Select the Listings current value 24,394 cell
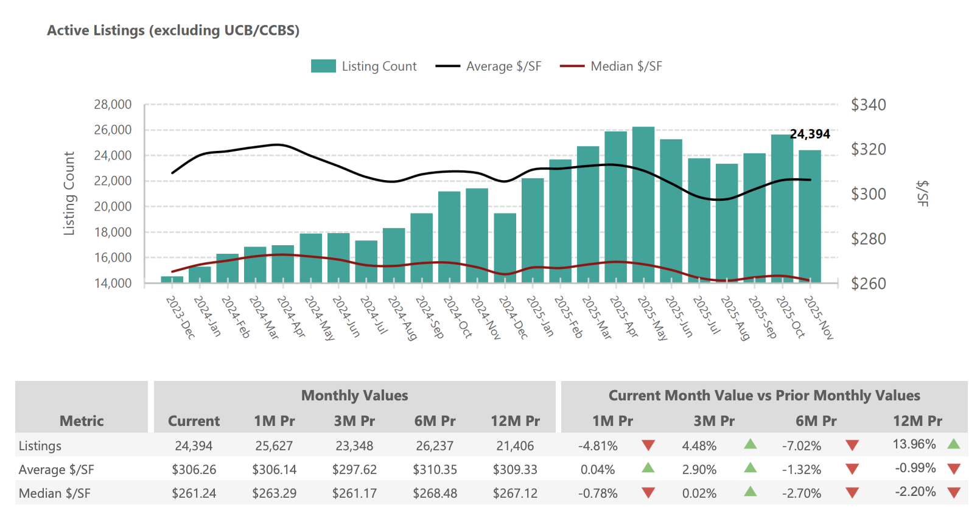Screen dimensions: 980x516 (x=194, y=446)
